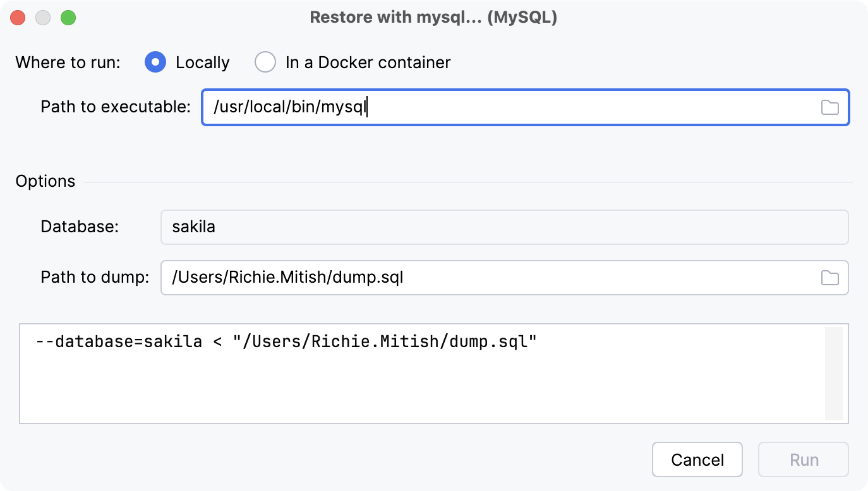868x491 pixels.
Task: Click the dialog title Restore with mysql
Action: (x=434, y=17)
